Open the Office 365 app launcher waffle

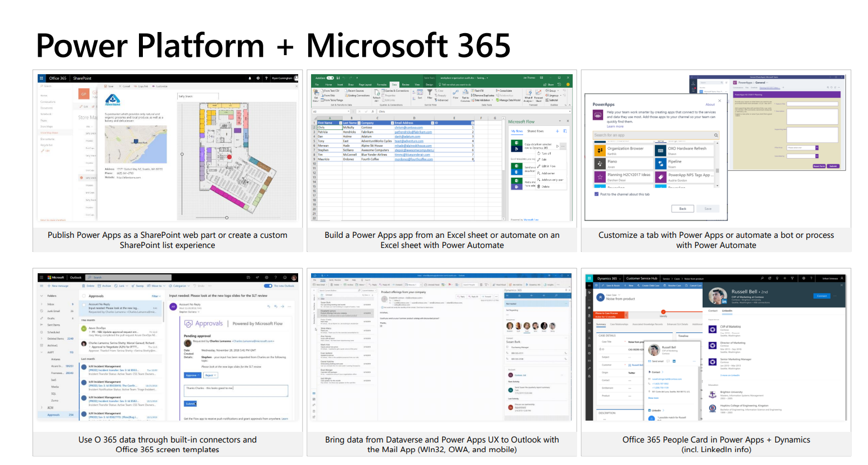click(41, 78)
